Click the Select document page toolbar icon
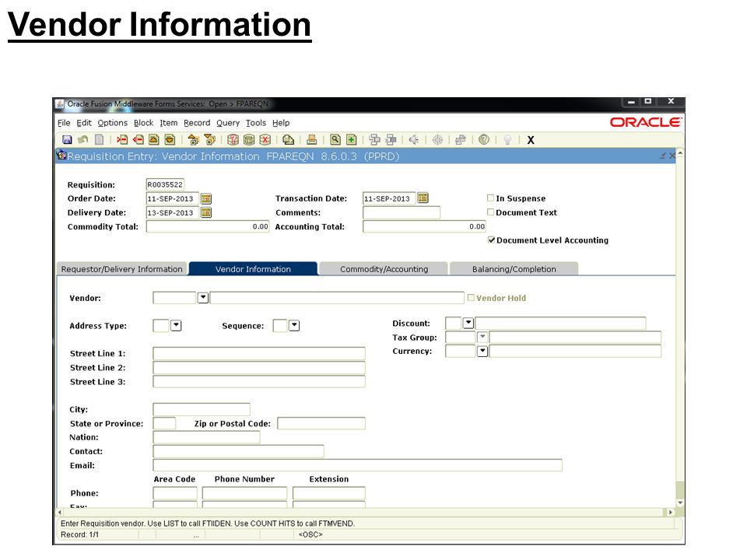 (x=99, y=139)
